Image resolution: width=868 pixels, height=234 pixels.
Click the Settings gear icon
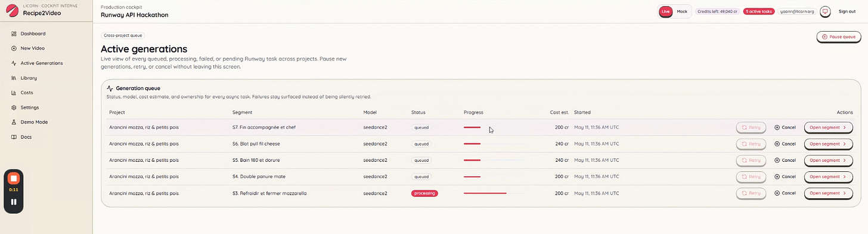click(x=14, y=107)
